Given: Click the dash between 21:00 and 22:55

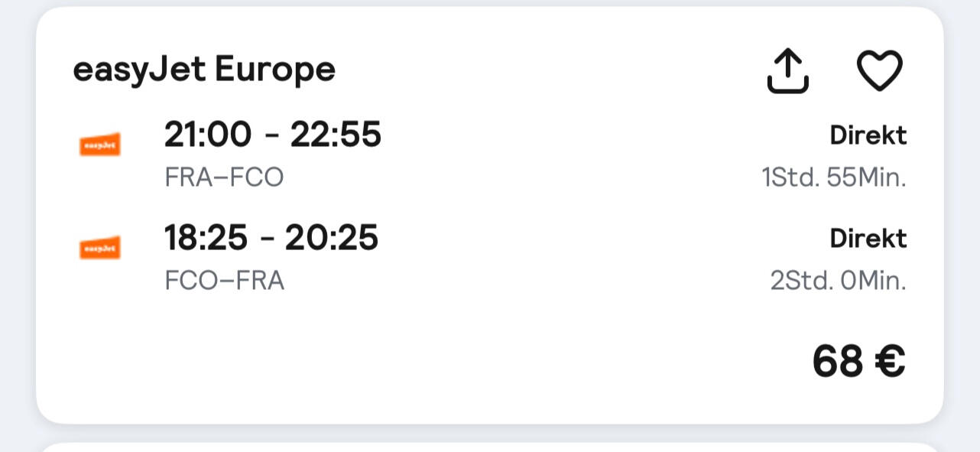Looking at the screenshot, I should click(271, 137).
